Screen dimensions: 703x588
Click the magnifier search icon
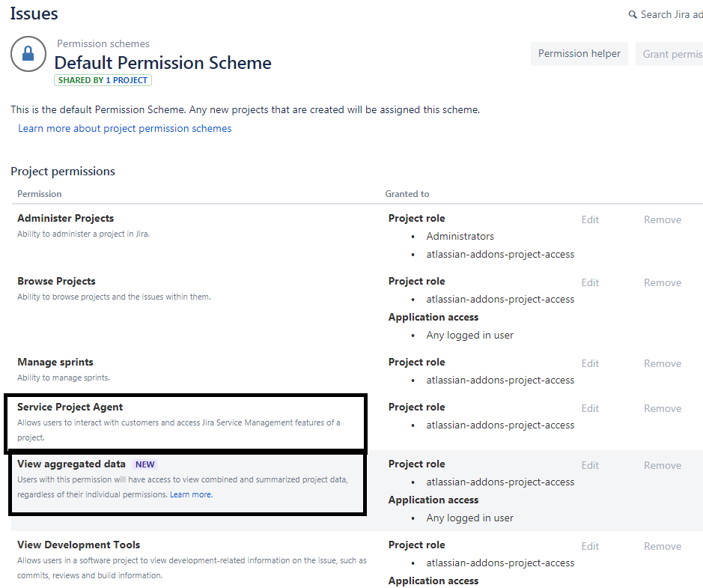633,15
